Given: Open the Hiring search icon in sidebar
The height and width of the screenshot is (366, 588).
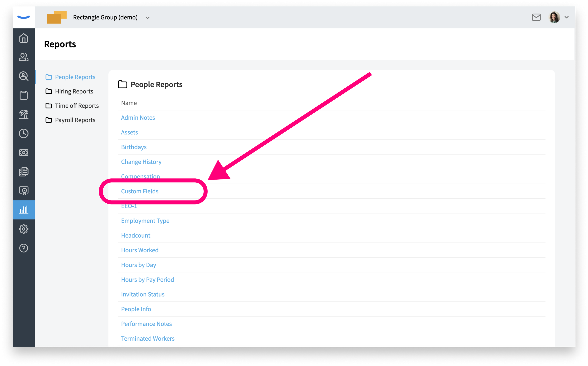Looking at the screenshot, I should [x=24, y=76].
